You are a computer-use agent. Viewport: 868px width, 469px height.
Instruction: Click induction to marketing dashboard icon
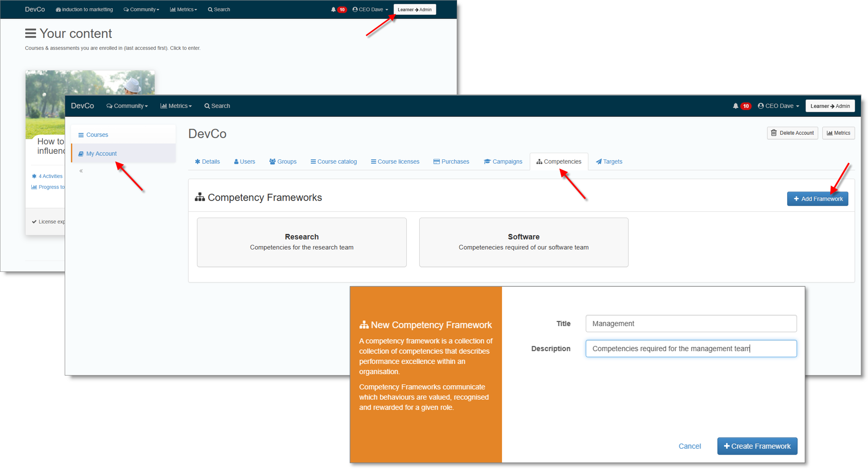pos(58,9)
